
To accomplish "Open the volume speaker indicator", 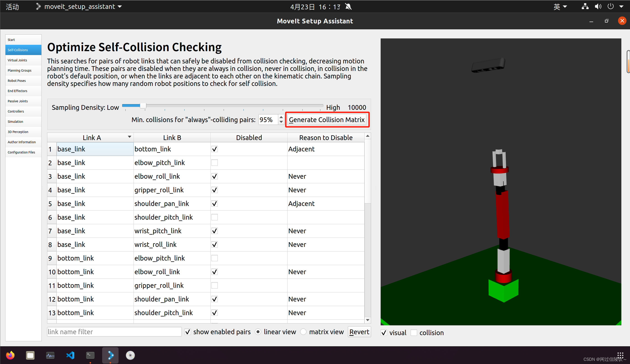I will pyautogui.click(x=598, y=7).
